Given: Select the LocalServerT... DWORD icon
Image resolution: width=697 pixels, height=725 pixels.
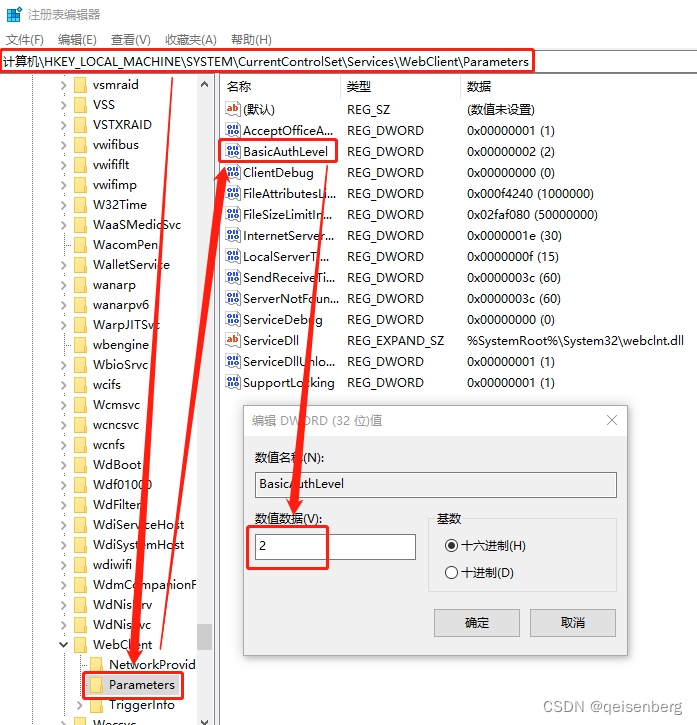Looking at the screenshot, I should pos(233,256).
